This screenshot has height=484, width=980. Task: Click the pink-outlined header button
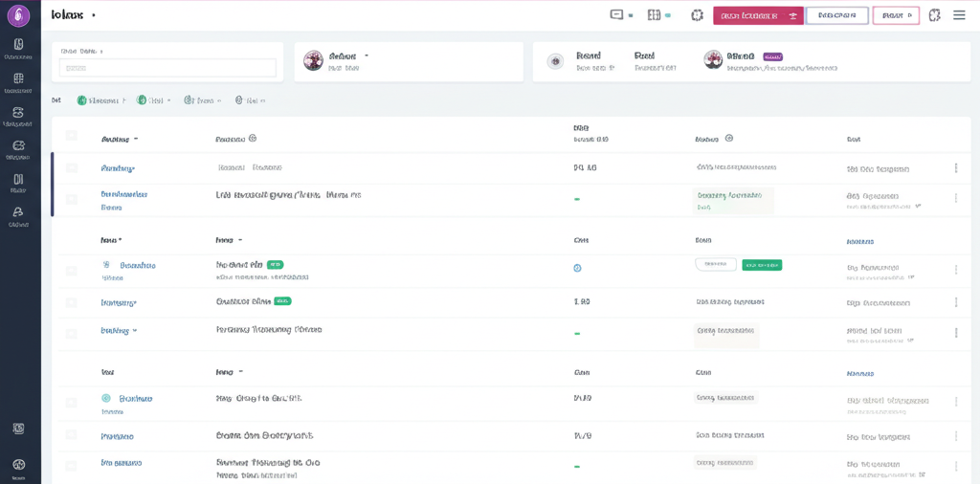[896, 15]
